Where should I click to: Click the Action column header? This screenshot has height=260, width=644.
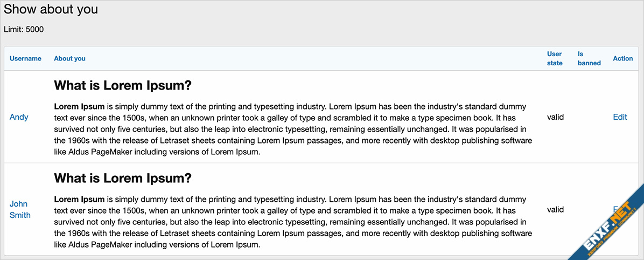click(623, 58)
